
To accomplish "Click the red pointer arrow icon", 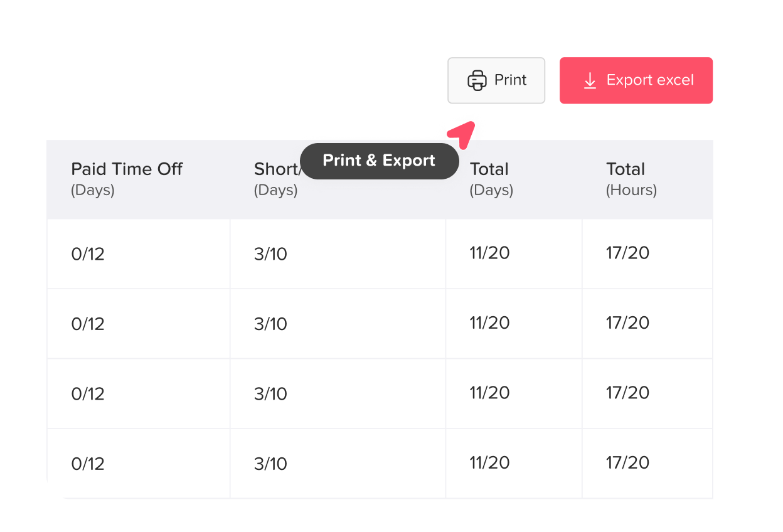I will pos(462,134).
